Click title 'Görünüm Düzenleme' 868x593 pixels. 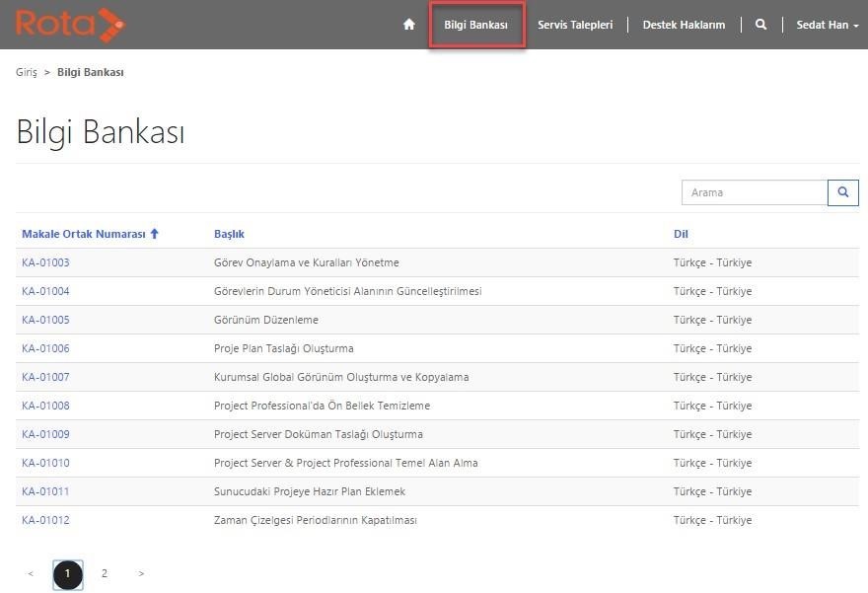coord(265,320)
